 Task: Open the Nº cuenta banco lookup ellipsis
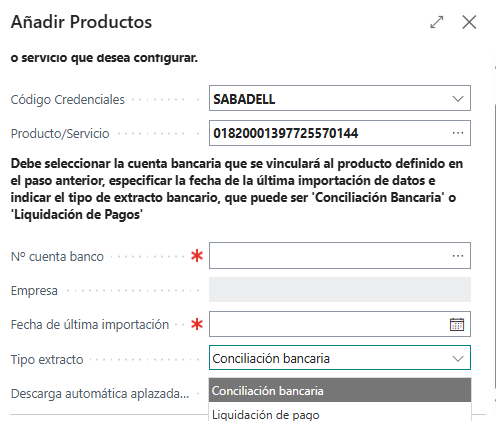pos(458,256)
